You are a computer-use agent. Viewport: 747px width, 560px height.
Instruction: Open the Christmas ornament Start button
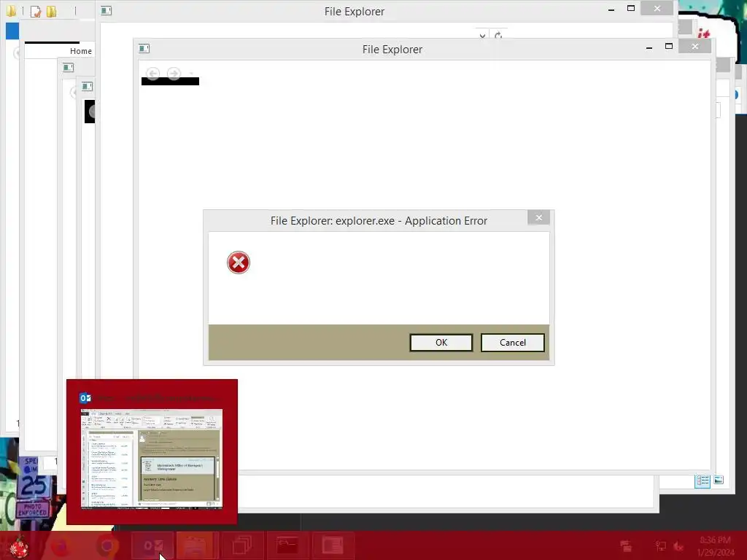[x=19, y=546]
